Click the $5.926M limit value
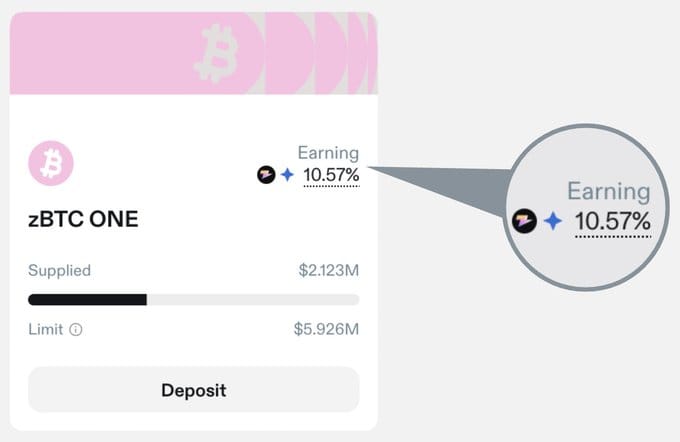This screenshot has width=680, height=442. 326,329
